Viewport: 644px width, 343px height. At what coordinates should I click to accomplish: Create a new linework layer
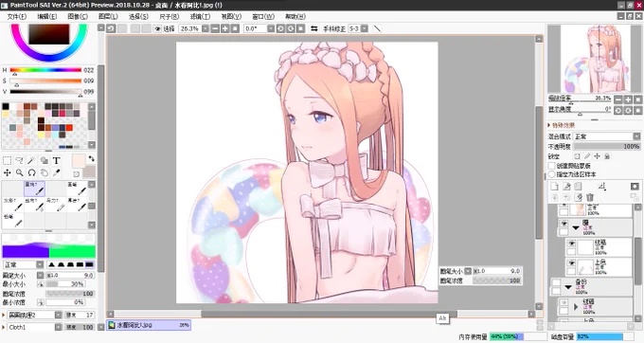tap(566, 187)
